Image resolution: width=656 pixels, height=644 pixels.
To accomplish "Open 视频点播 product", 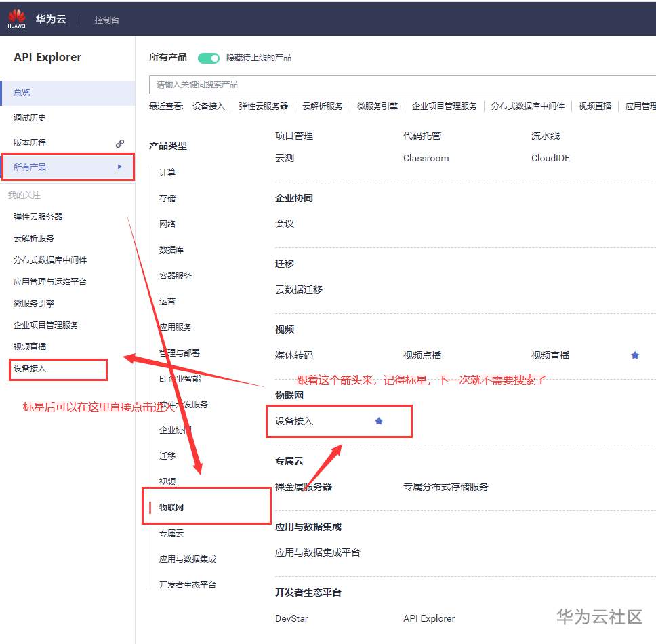I will click(422, 355).
